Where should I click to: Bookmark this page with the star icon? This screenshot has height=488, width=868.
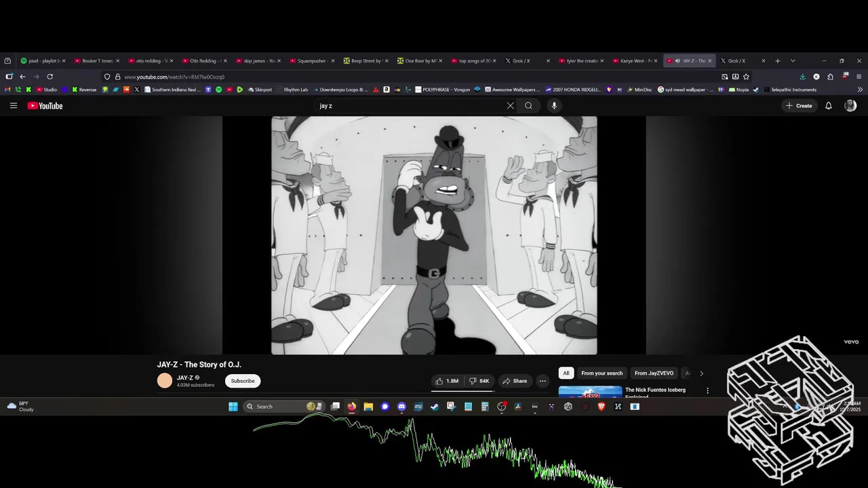746,77
